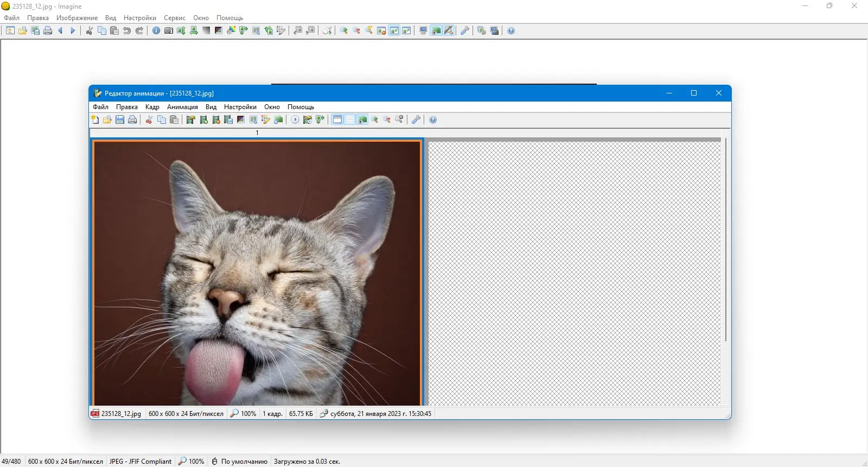Click the date суббота, 21 января 2023 in the status bar

[x=381, y=414]
